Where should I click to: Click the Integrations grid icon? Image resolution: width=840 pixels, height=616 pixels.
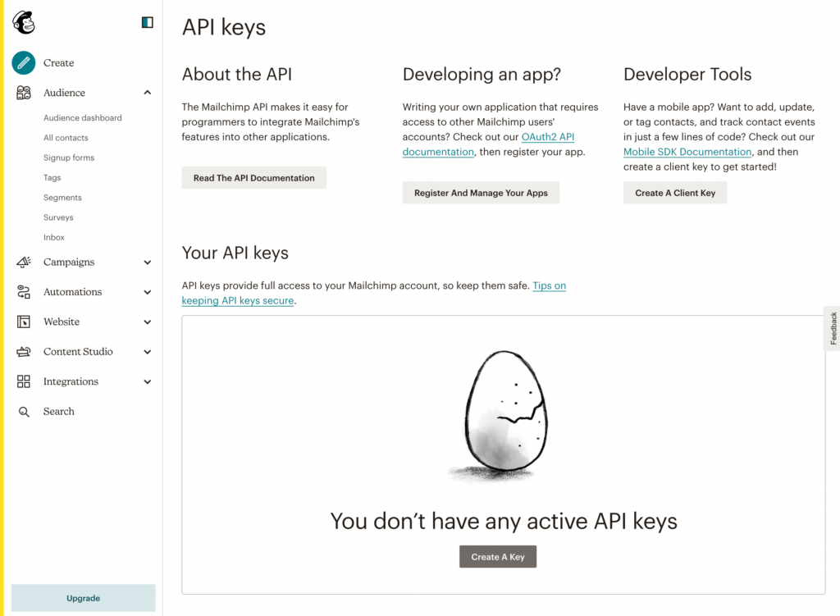point(22,381)
